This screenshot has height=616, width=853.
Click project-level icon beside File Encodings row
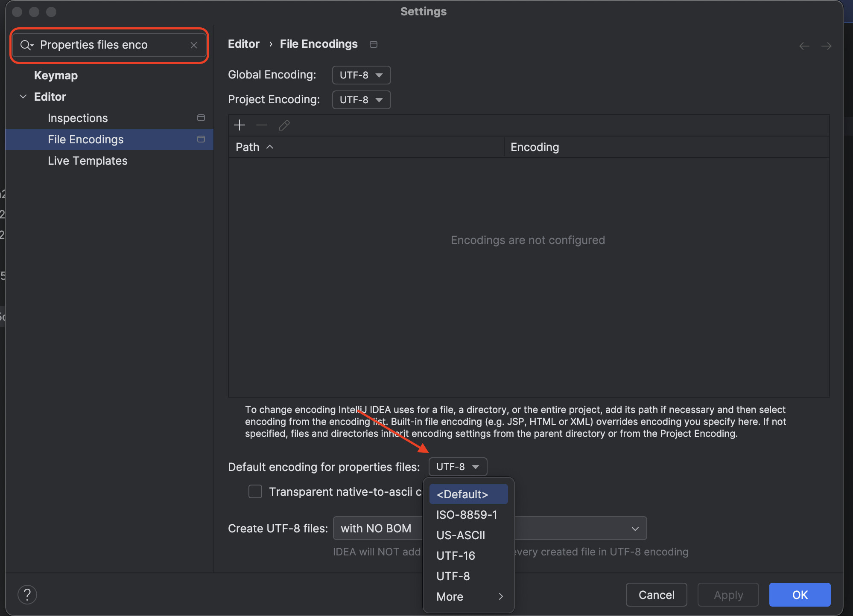(x=201, y=139)
